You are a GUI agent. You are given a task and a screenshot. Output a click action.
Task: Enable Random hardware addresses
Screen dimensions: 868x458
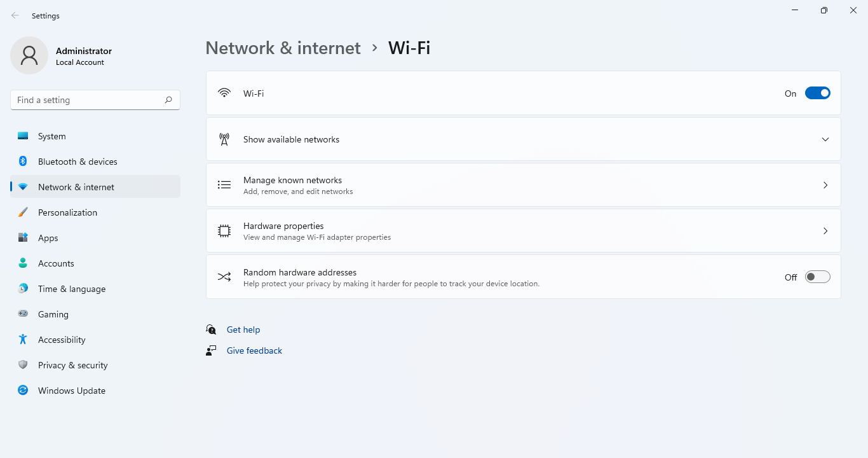pyautogui.click(x=818, y=277)
